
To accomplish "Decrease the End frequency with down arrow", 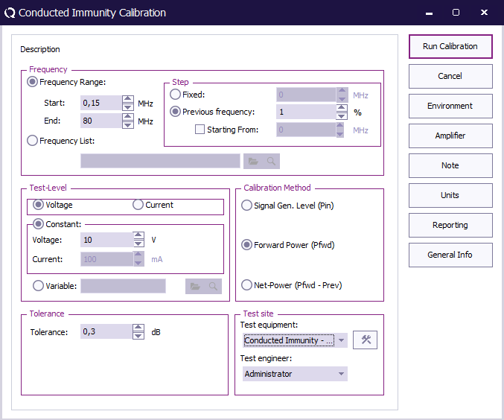I will (128, 125).
